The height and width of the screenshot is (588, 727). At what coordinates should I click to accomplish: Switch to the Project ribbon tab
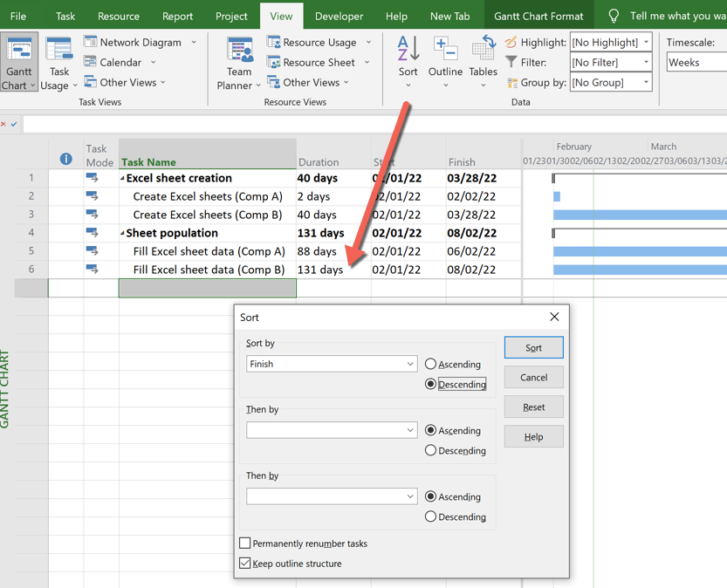231,17
